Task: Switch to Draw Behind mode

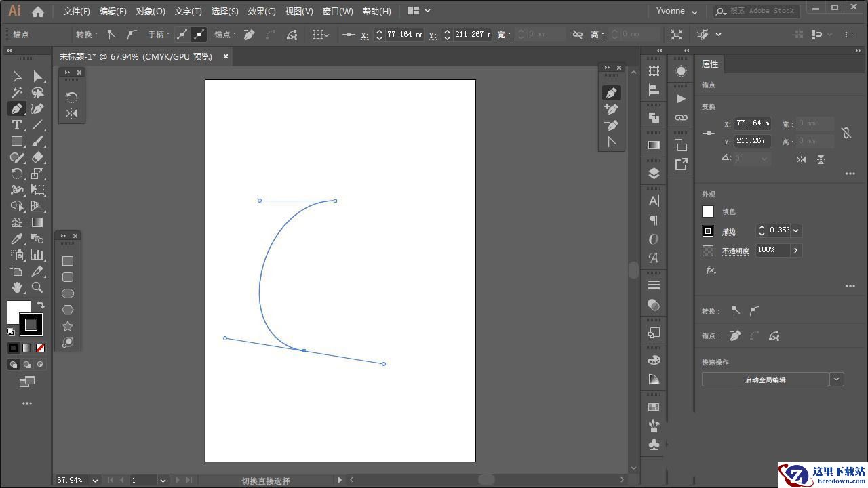Action: pos(26,365)
